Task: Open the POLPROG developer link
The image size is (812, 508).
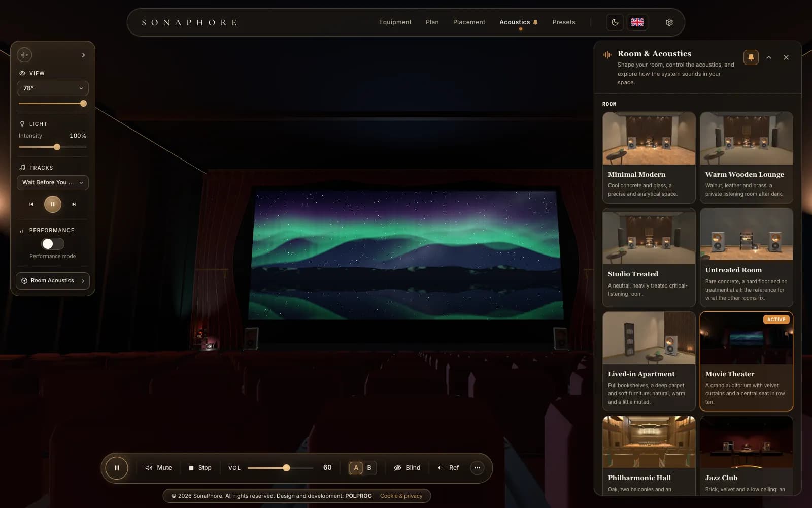Action: tap(358, 496)
